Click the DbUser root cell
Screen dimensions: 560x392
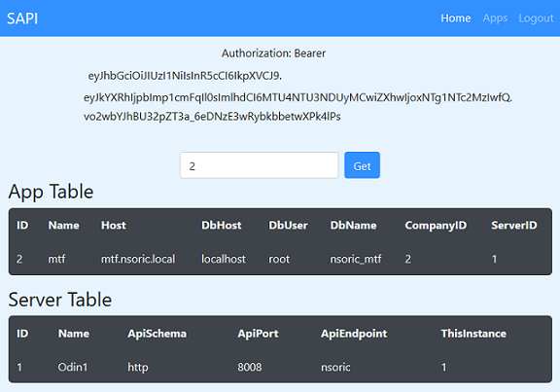(x=279, y=259)
